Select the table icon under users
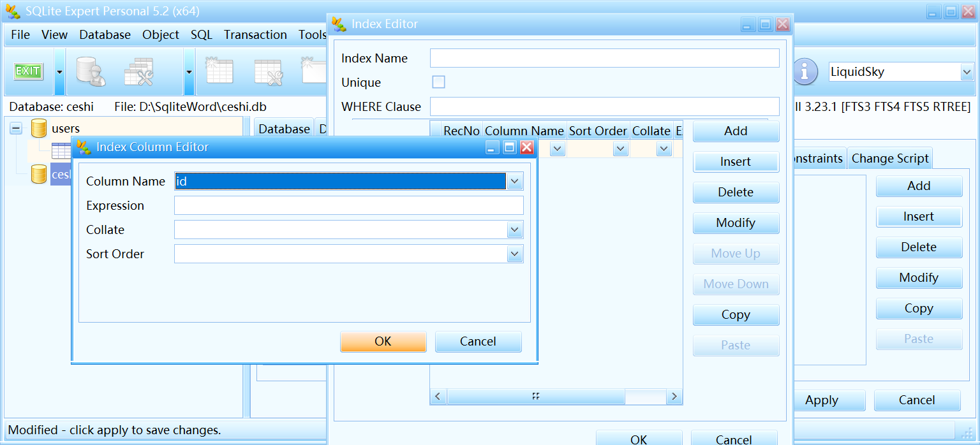 [61, 150]
